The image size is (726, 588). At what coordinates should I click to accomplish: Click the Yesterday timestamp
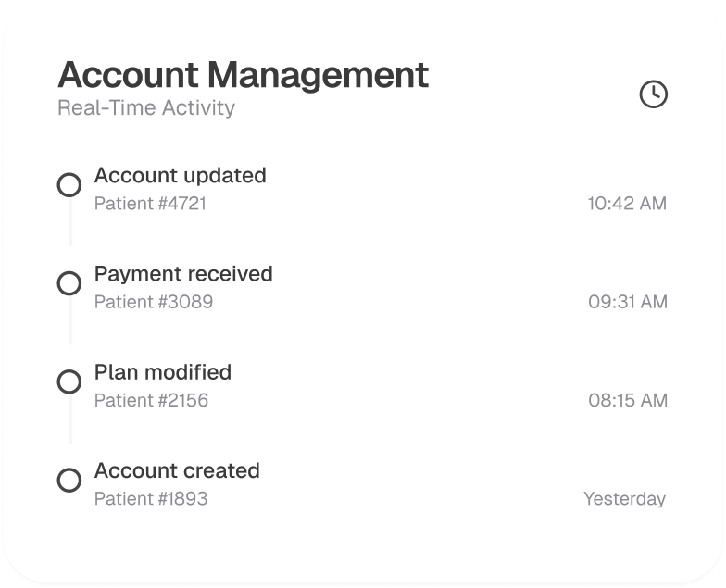coord(624,499)
